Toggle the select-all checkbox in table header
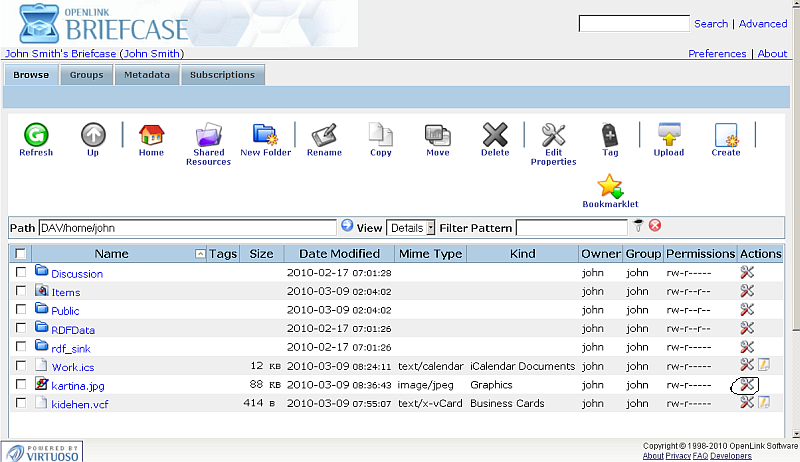Image resolution: width=800 pixels, height=462 pixels. pyautogui.click(x=21, y=255)
